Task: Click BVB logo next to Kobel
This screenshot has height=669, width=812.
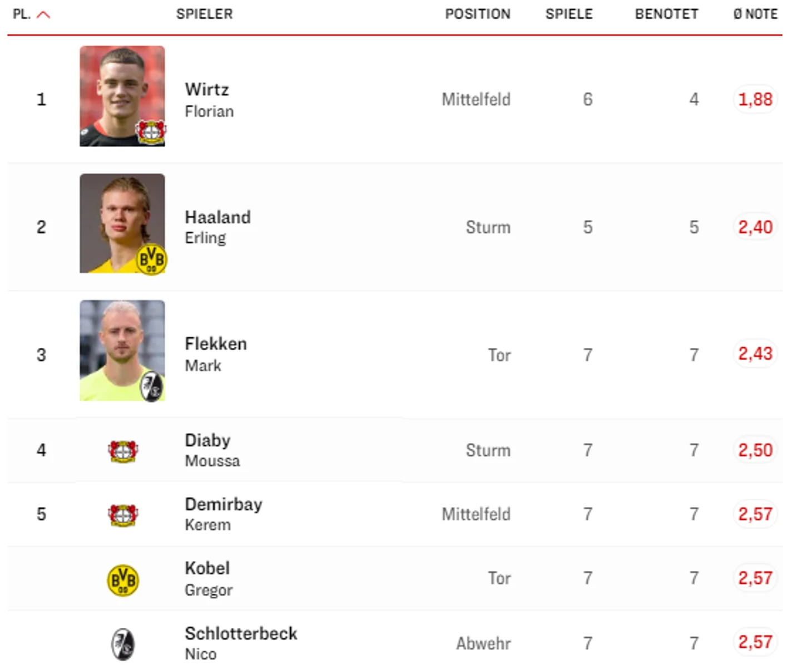Action: pos(123,581)
